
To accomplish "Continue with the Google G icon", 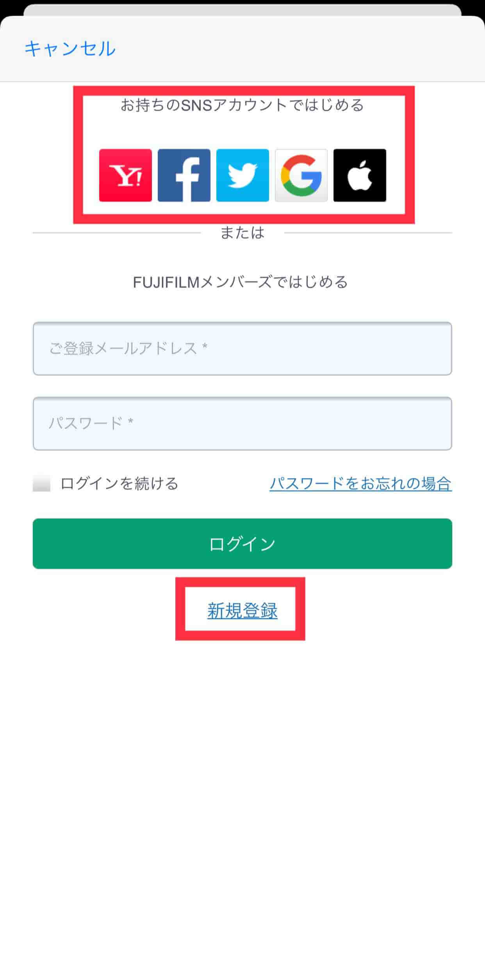I will click(301, 175).
